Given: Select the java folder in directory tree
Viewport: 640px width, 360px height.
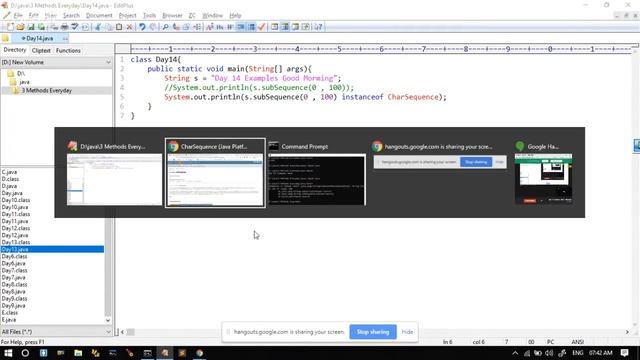Looking at the screenshot, I should 24,82.
